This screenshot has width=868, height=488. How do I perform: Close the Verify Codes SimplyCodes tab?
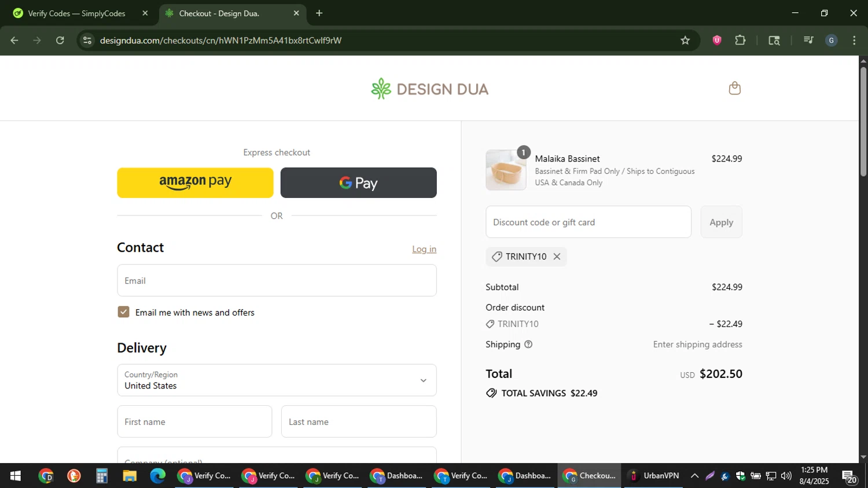pos(145,13)
